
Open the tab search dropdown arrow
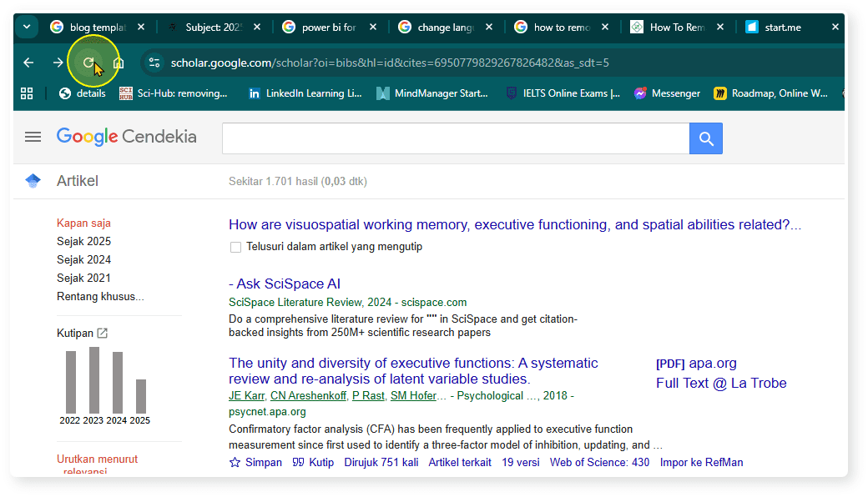tap(27, 27)
